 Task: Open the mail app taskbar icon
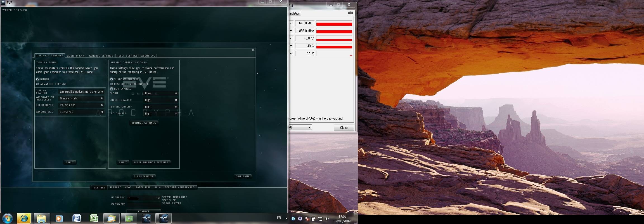pyautogui.click(x=111, y=218)
